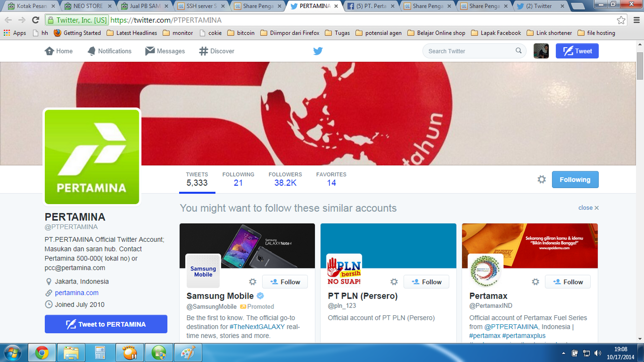Switch to the NEO STORE browser tab
Image resolution: width=644 pixels, height=362 pixels.
(89, 6)
